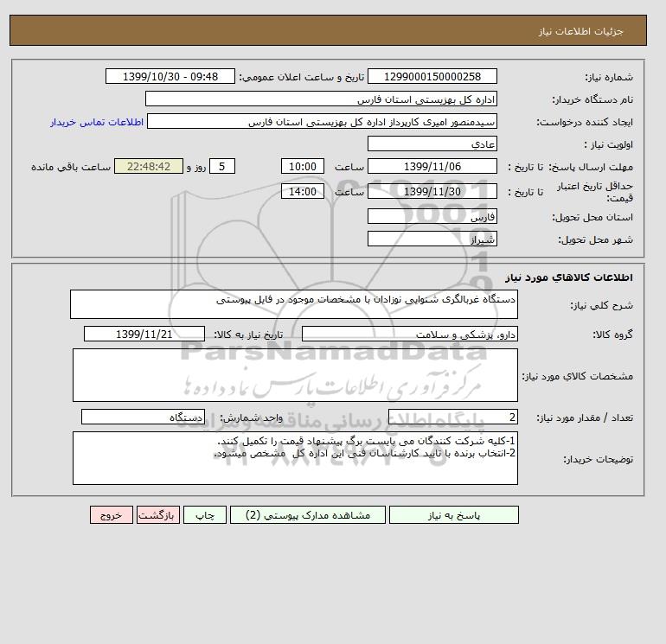Click the مشخصات کالای مورد نیاز label
This screenshot has height=644, width=666.
point(578,376)
